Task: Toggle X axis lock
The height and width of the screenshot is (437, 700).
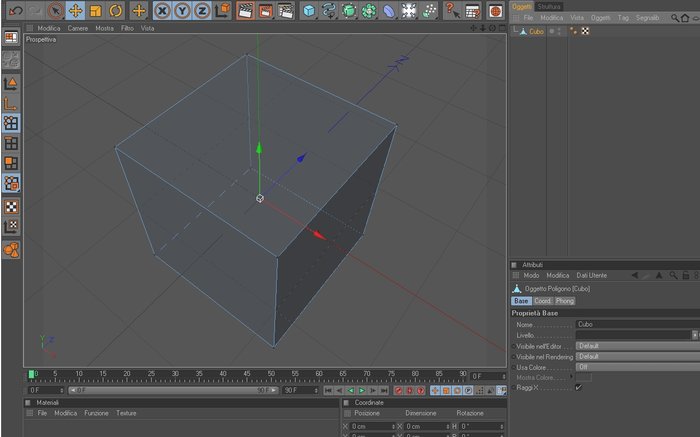Action: point(162,10)
